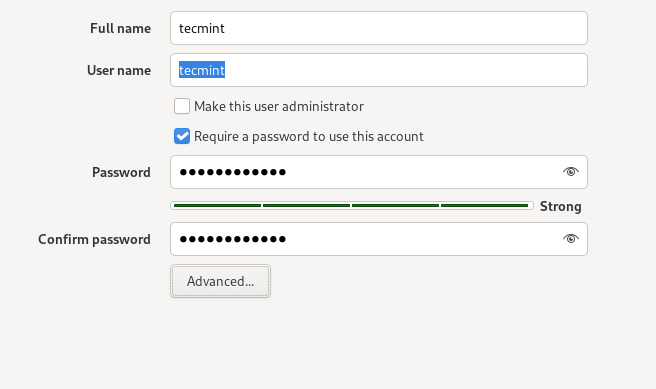This screenshot has width=656, height=389.
Task: Uncheck Require a password to use this account
Action: pyautogui.click(x=182, y=136)
